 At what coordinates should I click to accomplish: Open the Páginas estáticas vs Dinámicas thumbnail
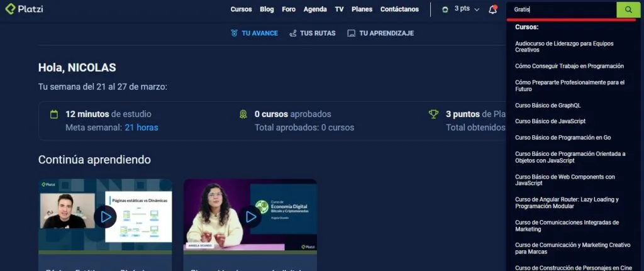105,215
